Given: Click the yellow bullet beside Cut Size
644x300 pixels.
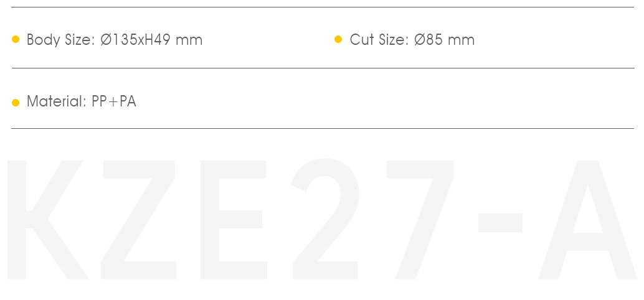Looking at the screenshot, I should point(338,39).
